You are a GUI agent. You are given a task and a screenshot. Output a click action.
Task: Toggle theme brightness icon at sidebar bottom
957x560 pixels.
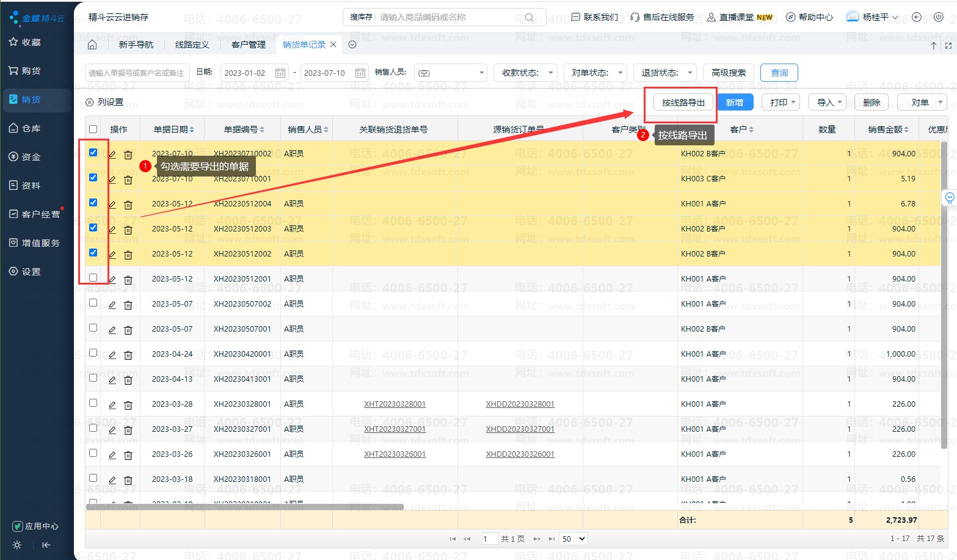(x=17, y=545)
